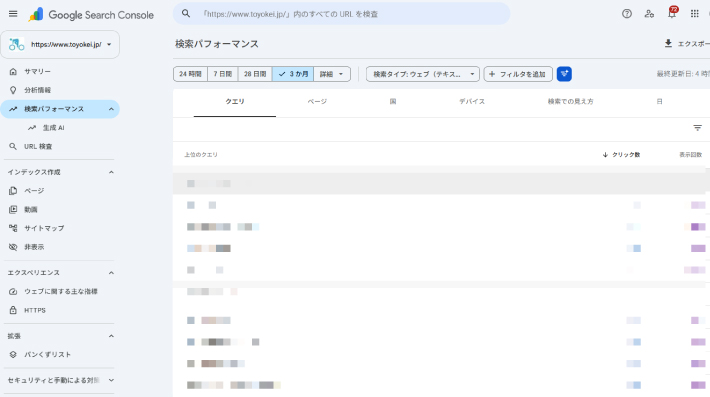Click the 分析情報 lightbulb icon
This screenshot has height=397, width=710.
point(13,90)
